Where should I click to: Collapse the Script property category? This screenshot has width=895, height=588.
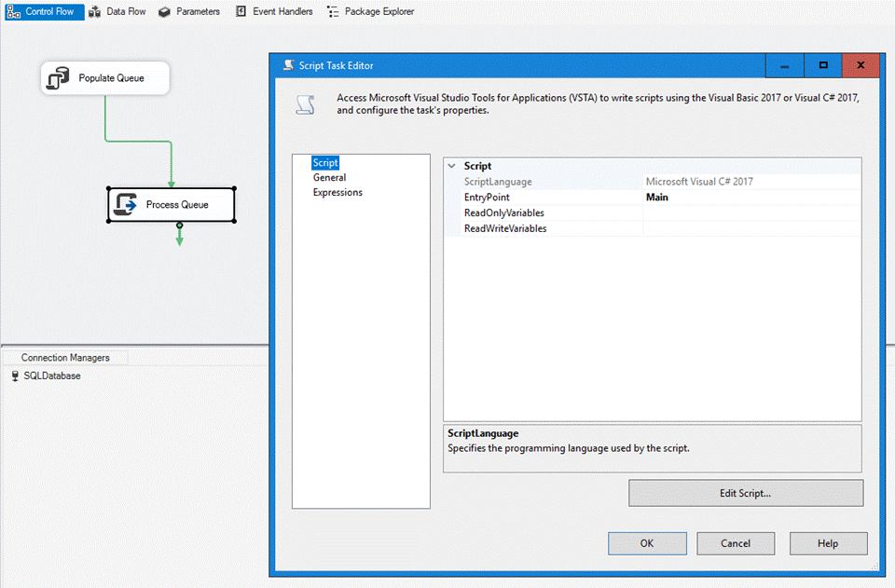coord(452,166)
